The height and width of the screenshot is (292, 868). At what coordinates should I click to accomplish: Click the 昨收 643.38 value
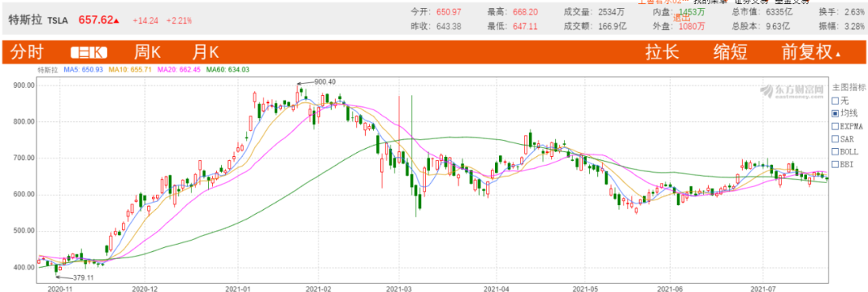(448, 26)
